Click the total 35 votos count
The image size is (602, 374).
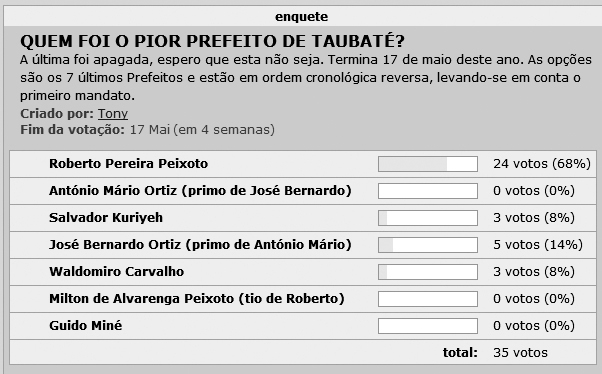(520, 352)
